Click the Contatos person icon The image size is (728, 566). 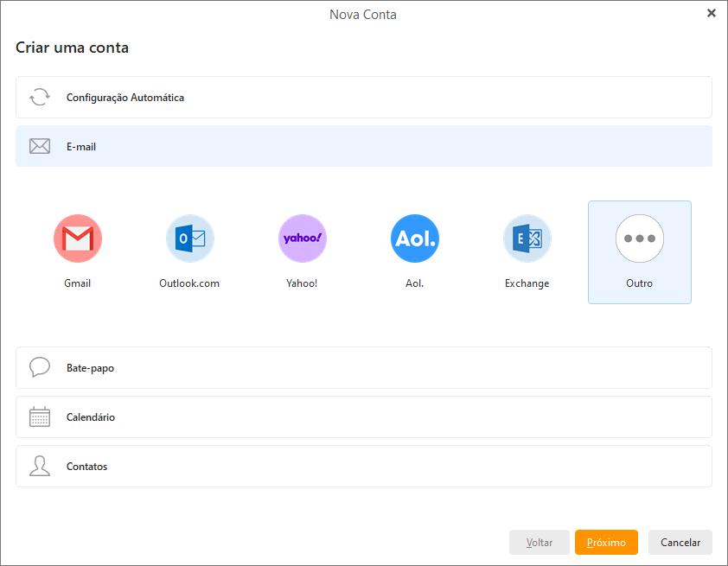40,466
